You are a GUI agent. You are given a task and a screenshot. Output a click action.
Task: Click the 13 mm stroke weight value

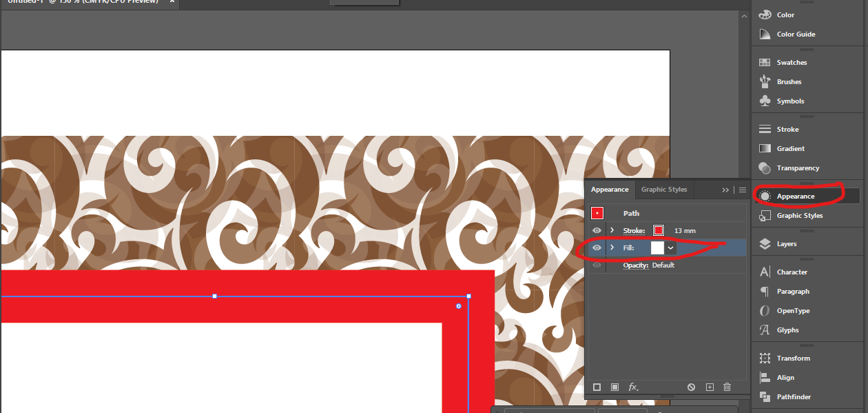click(x=685, y=230)
